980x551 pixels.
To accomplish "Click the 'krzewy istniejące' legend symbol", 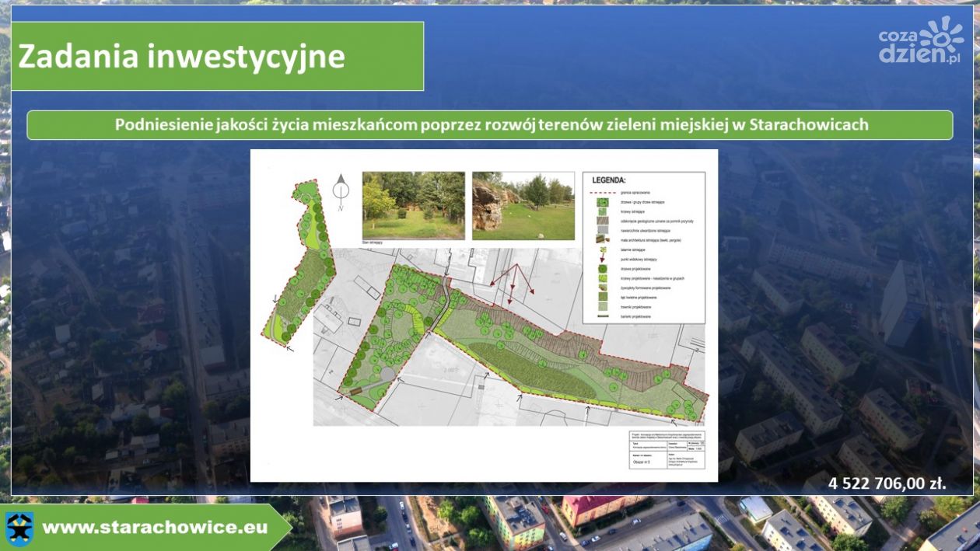I will [x=601, y=211].
